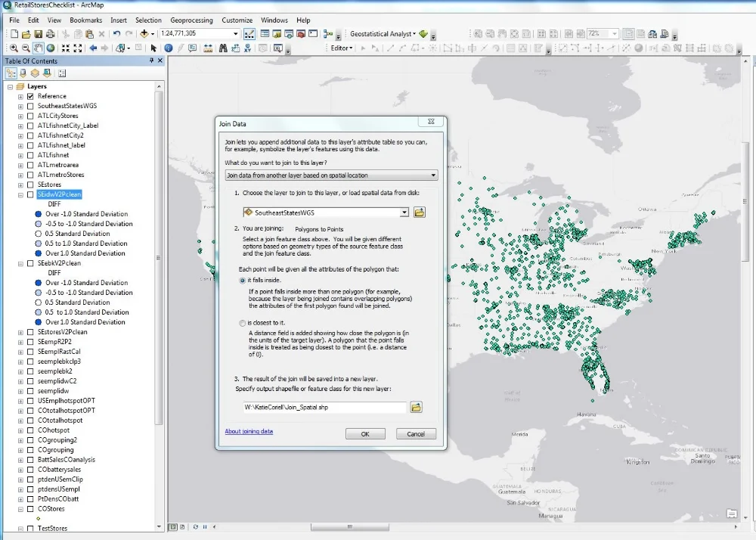Click the output shapefile path field

click(324, 408)
